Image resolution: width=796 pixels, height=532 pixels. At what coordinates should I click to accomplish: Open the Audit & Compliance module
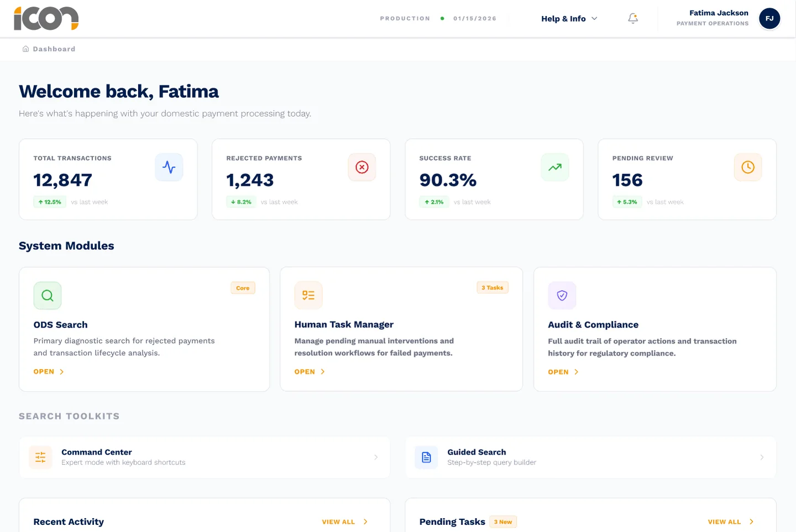pyautogui.click(x=563, y=372)
